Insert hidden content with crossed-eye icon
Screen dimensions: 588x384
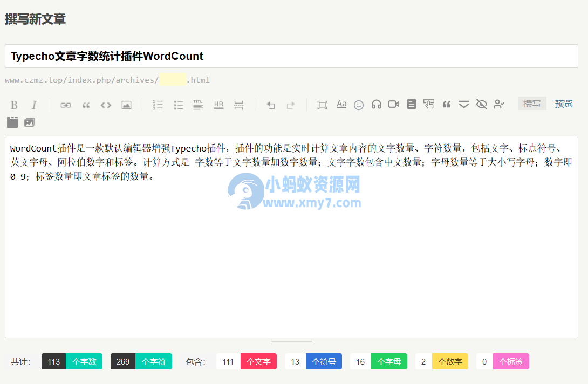click(482, 104)
